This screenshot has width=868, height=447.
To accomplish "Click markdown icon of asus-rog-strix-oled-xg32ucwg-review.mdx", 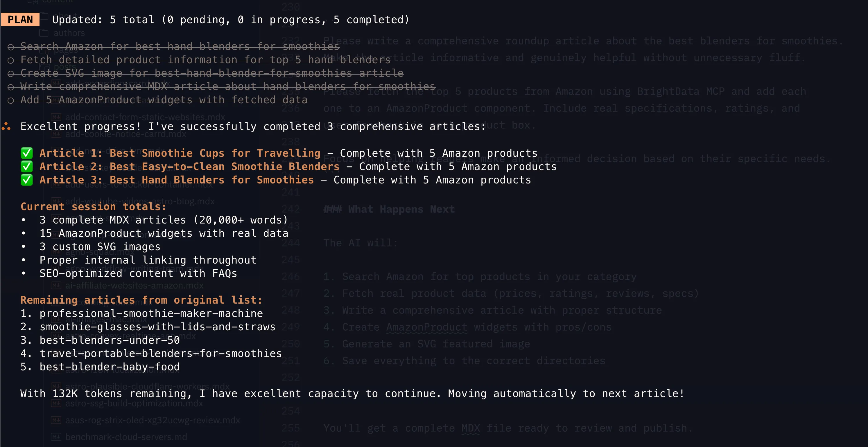I will [x=56, y=420].
